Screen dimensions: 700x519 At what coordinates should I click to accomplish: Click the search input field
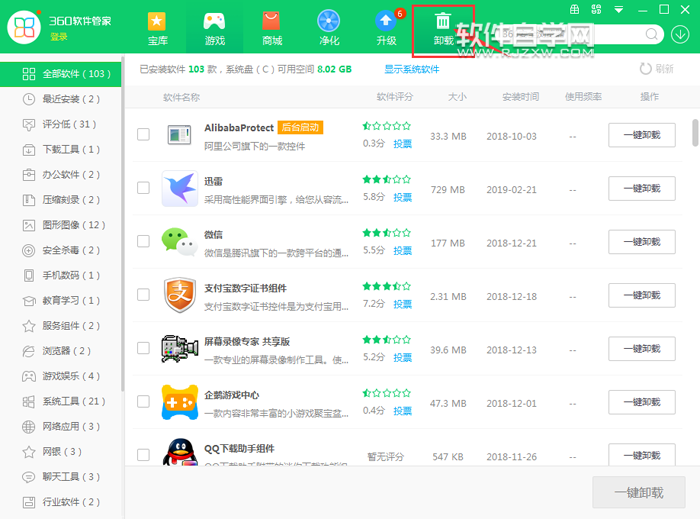pyautogui.click(x=571, y=34)
